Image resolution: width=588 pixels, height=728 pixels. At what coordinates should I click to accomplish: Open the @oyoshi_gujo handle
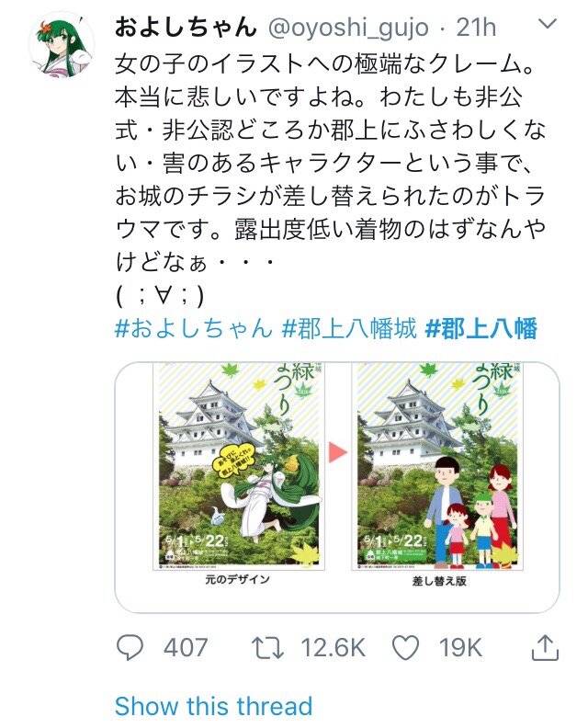click(x=348, y=28)
